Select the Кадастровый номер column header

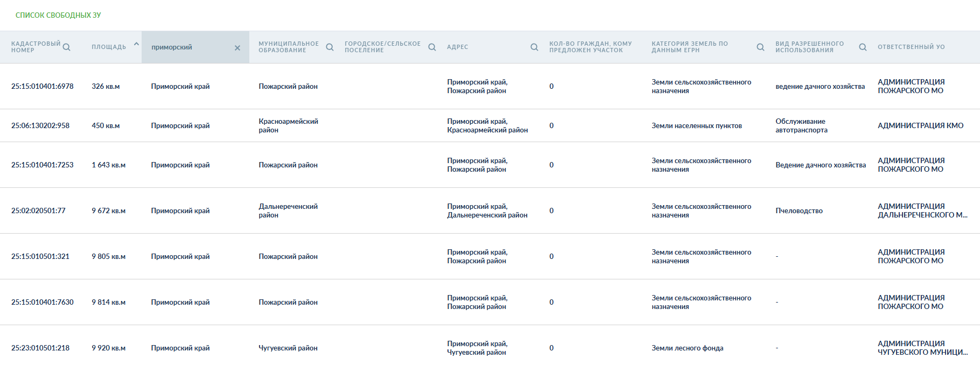[36, 47]
